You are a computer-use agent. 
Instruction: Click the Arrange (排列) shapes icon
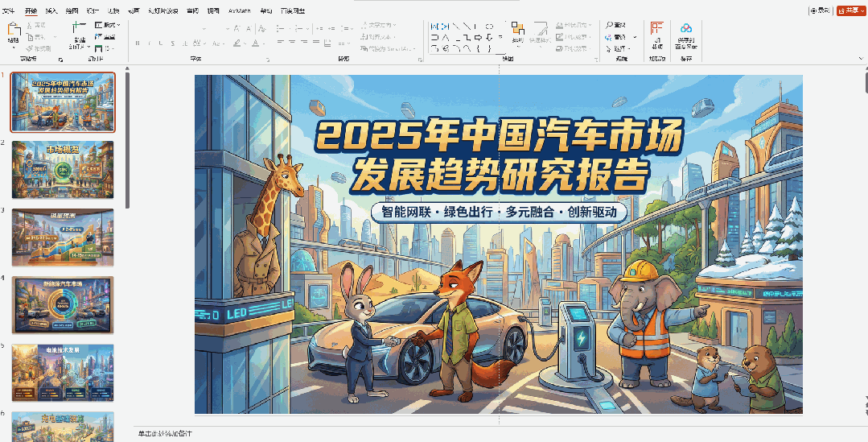[517, 29]
